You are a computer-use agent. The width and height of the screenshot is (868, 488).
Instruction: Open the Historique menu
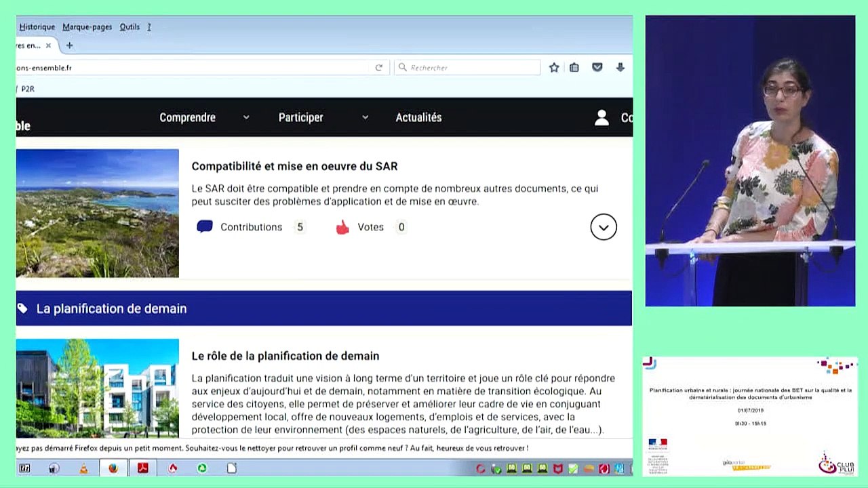coord(37,27)
